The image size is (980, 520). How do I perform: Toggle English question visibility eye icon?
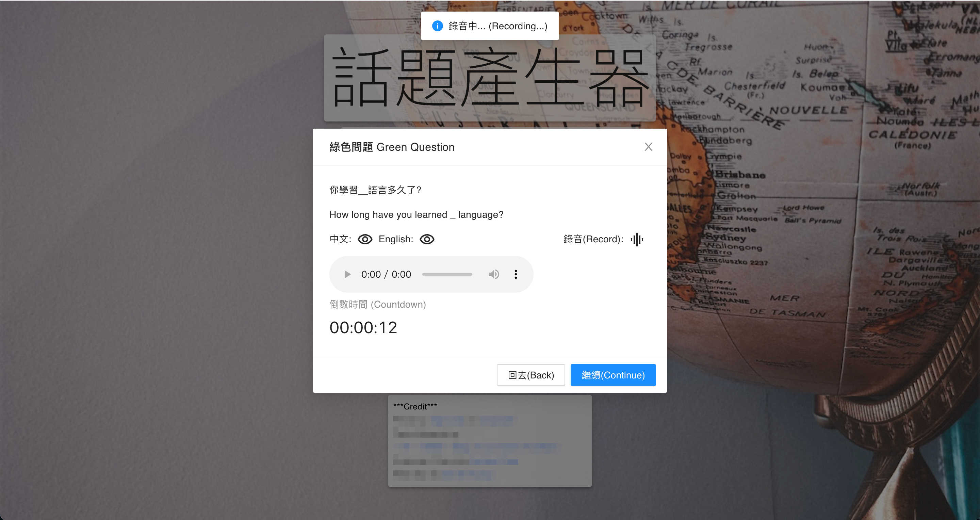(x=427, y=239)
